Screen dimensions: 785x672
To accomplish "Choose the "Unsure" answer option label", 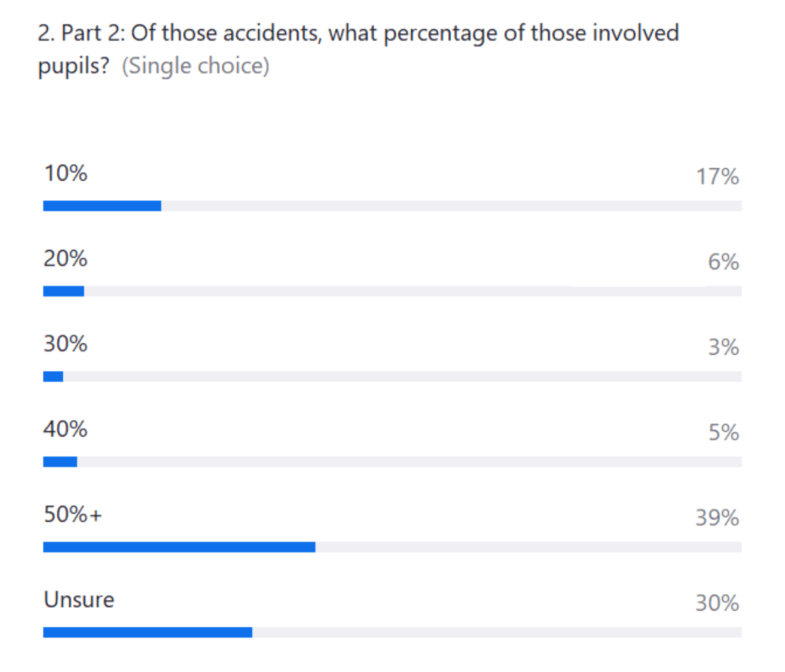I will (x=78, y=599).
